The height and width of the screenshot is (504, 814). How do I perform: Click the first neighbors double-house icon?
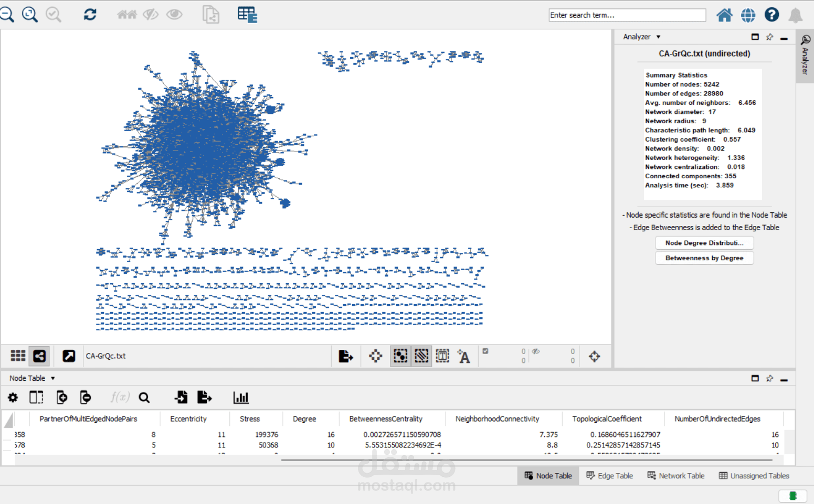126,14
